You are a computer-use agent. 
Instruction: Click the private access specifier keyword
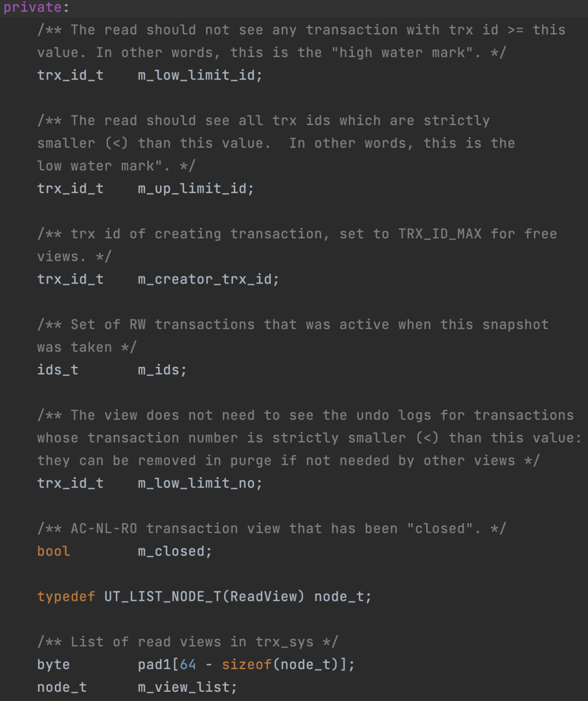pos(32,7)
